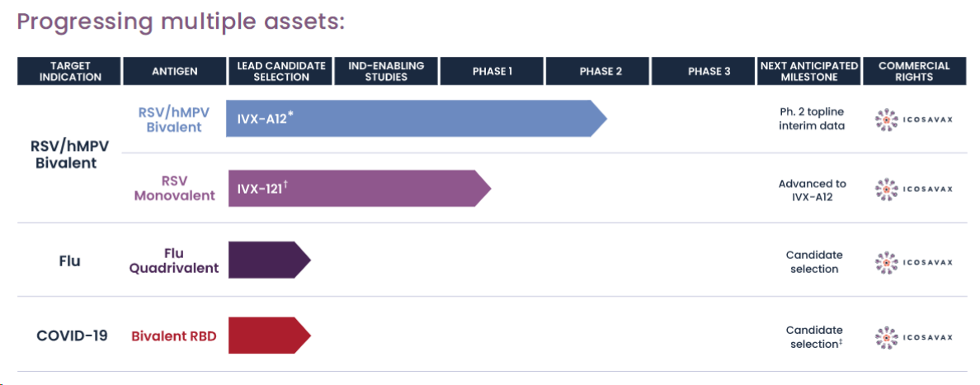Screen dimensions: 980x385
Task: Click the Progressing multiple assets title
Action: [x=181, y=21]
